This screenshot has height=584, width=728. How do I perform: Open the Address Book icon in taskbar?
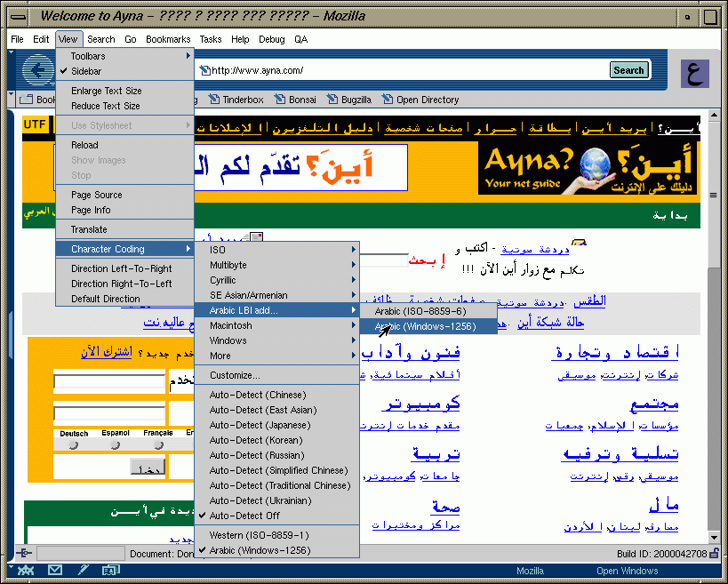click(x=111, y=570)
